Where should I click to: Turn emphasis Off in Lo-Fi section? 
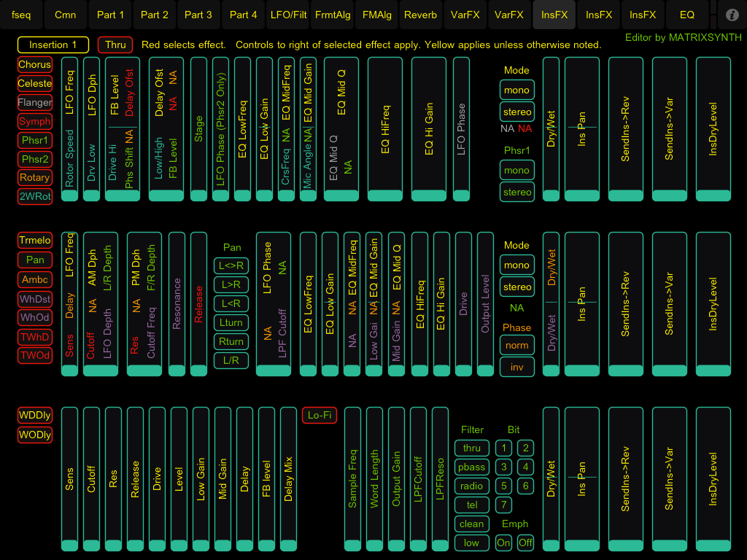click(x=525, y=542)
